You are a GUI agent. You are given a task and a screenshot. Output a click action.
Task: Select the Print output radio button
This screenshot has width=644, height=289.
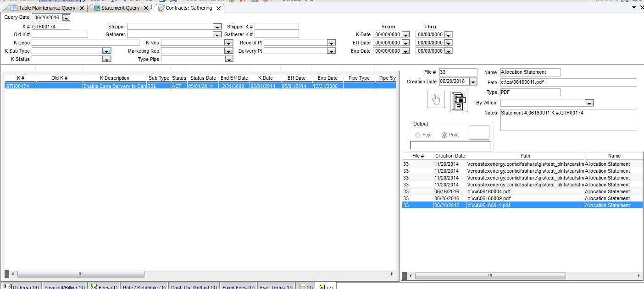(444, 135)
